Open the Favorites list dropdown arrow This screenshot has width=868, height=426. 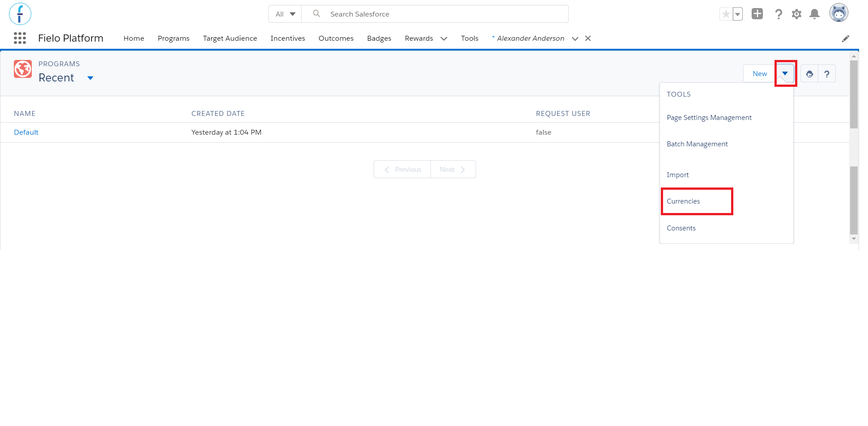[x=738, y=14]
